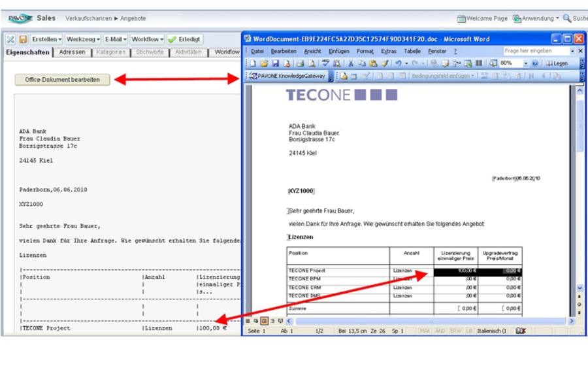Click the Undo arrow icon in Word
The height and width of the screenshot is (368, 588).
tap(399, 63)
